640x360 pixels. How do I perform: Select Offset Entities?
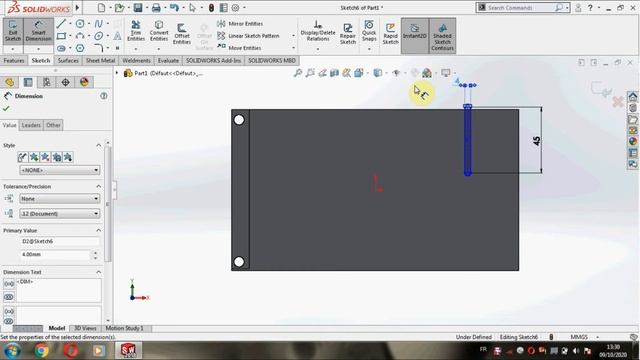tap(182, 33)
